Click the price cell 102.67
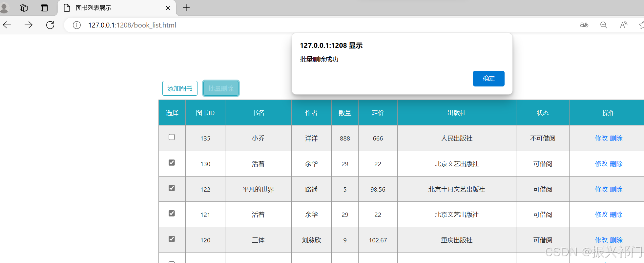The image size is (644, 263). [378, 240]
